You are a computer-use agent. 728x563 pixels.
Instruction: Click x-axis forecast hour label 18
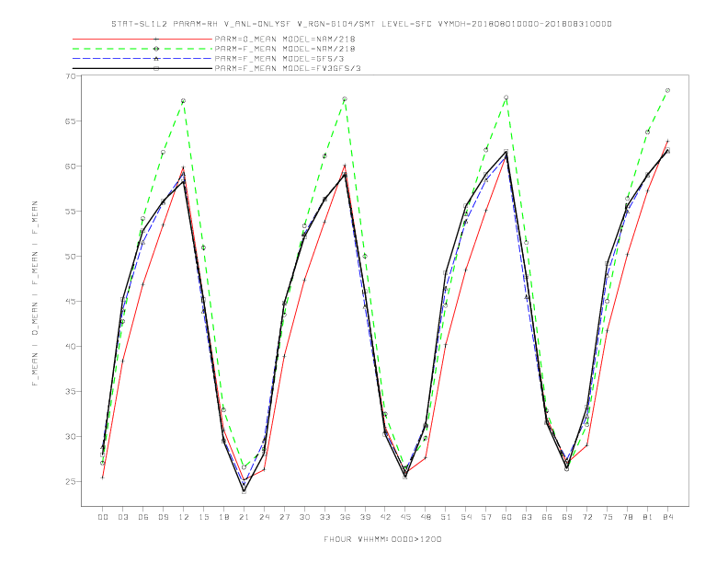pyautogui.click(x=223, y=517)
